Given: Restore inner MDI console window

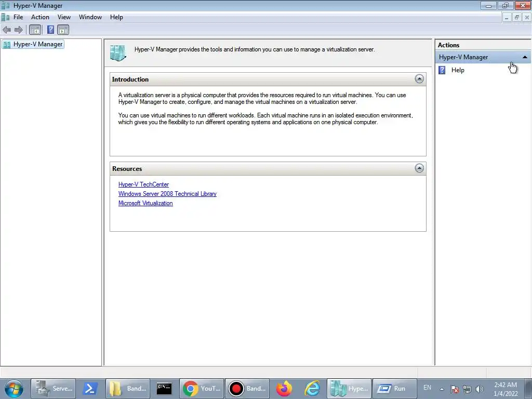Looking at the screenshot, I should point(517,18).
